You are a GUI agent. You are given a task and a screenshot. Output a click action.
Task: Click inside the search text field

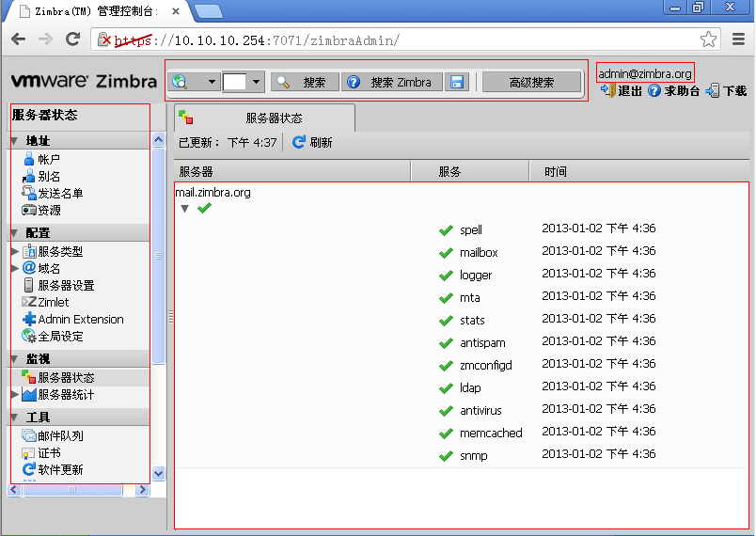coord(235,82)
